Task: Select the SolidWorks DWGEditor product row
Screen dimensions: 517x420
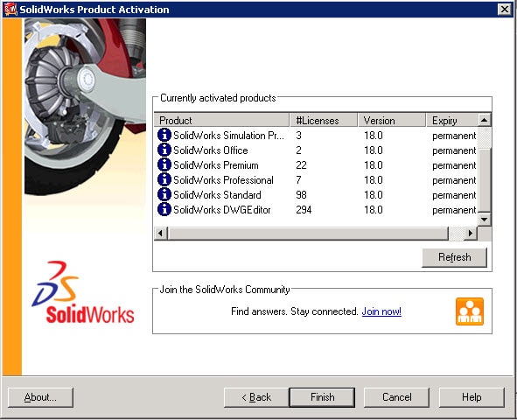Action: pos(316,209)
